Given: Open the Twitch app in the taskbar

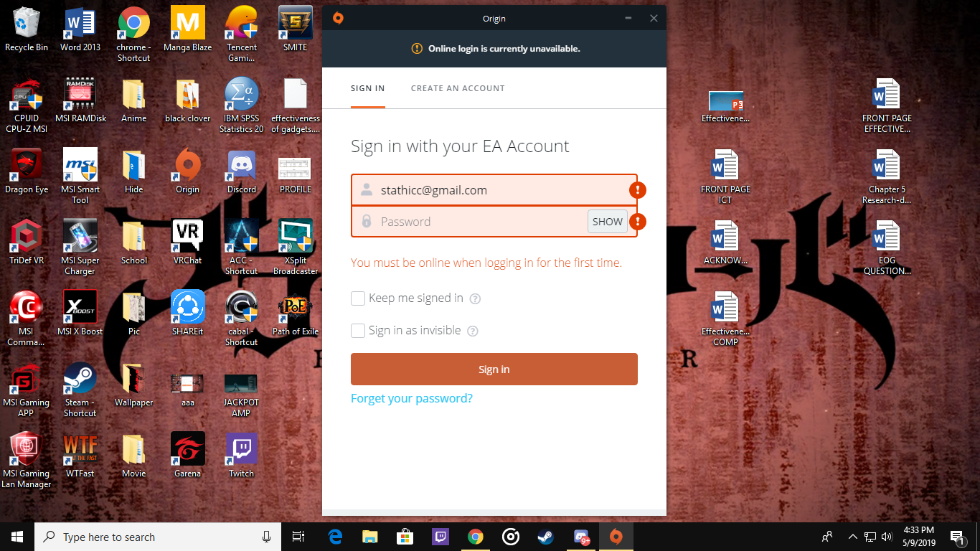Looking at the screenshot, I should pyautogui.click(x=440, y=537).
